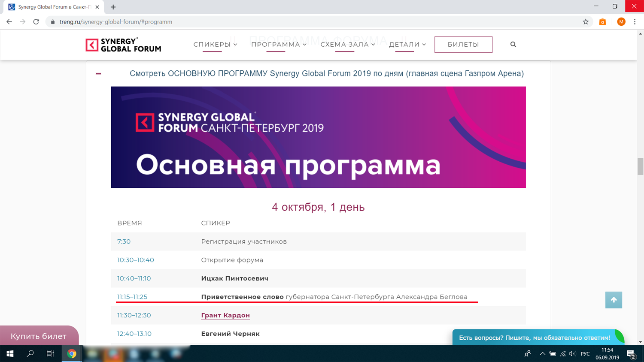The width and height of the screenshot is (644, 362).
Task: Close the Synergy Global Forum tab
Action: click(x=97, y=7)
